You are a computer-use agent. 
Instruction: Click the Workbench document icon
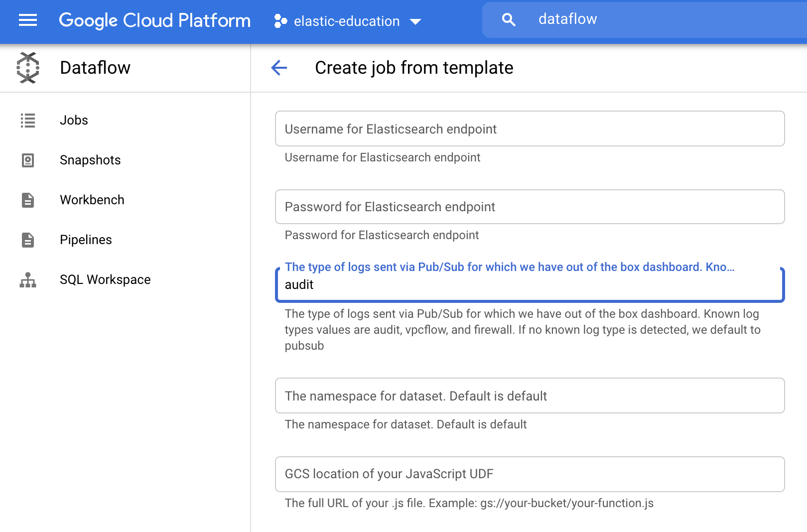click(27, 200)
